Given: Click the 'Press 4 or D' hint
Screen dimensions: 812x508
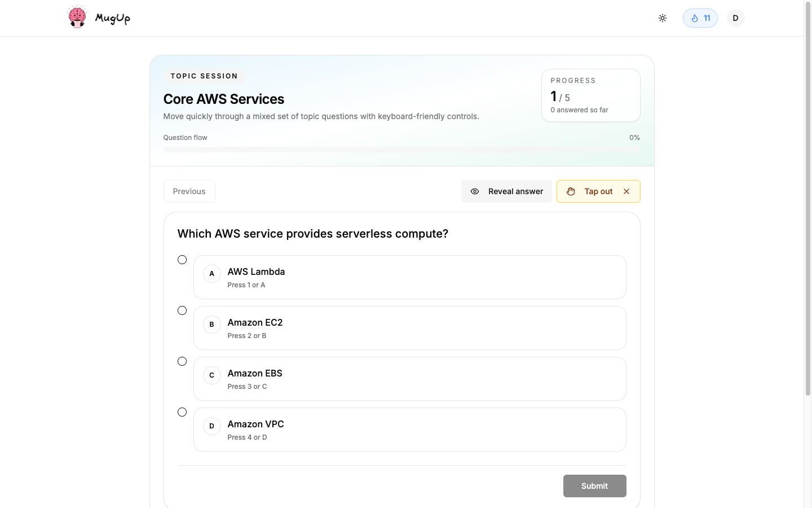Looking at the screenshot, I should [248, 437].
